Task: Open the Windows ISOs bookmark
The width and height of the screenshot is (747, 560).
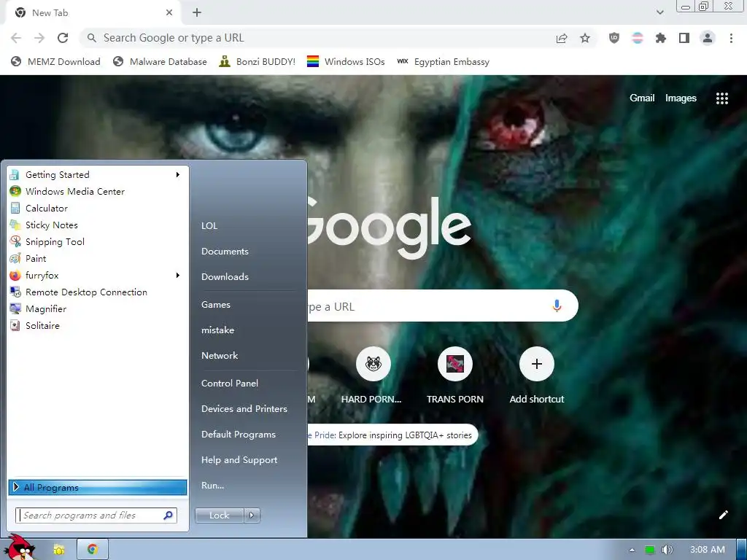Action: (x=346, y=62)
